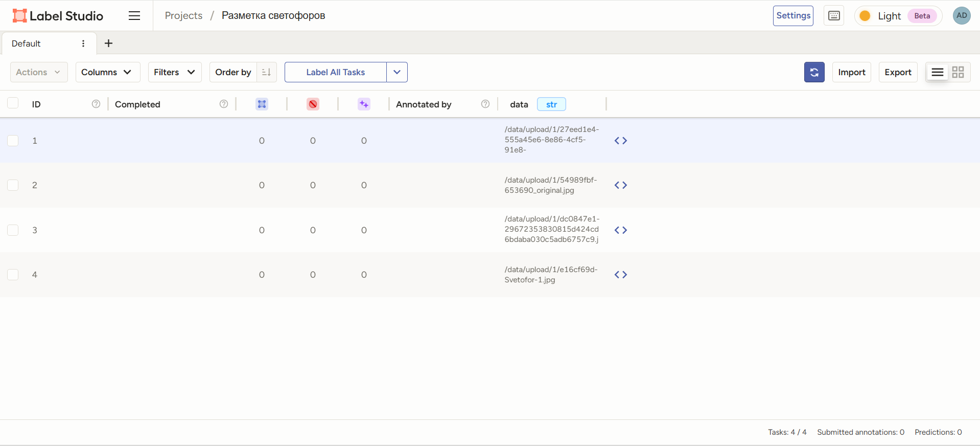The height and width of the screenshot is (446, 980).
Task: Go to Projects breadcrumb link
Action: [183, 16]
